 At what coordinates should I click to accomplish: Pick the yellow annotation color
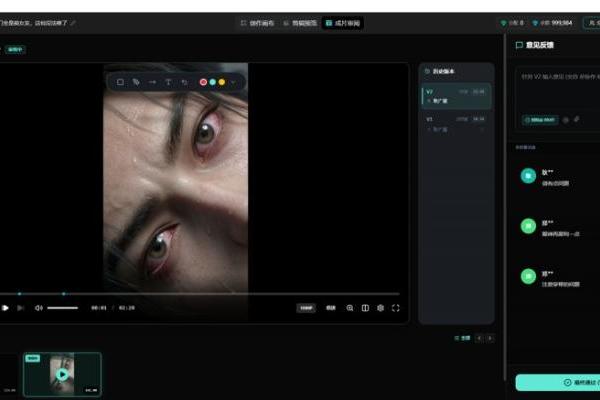pyautogui.click(x=222, y=82)
